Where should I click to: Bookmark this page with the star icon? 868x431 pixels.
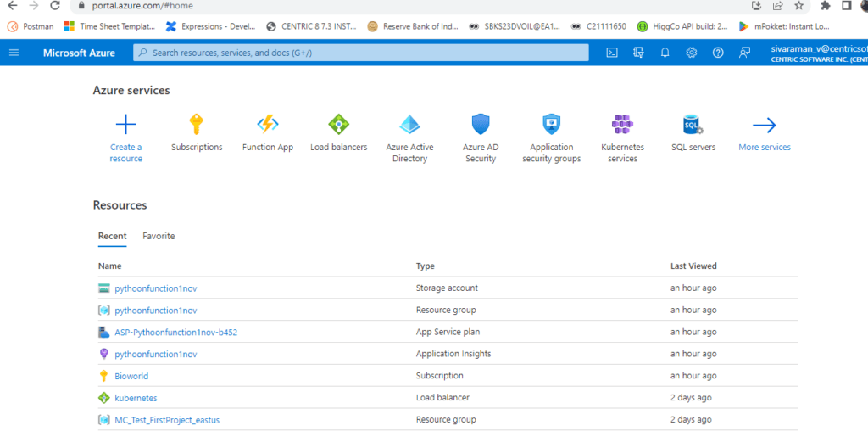(798, 6)
